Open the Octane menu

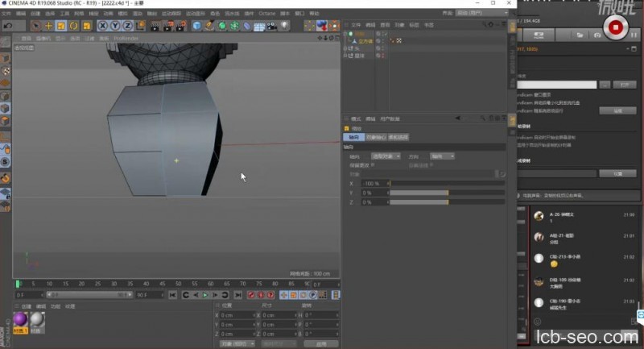coord(267,14)
